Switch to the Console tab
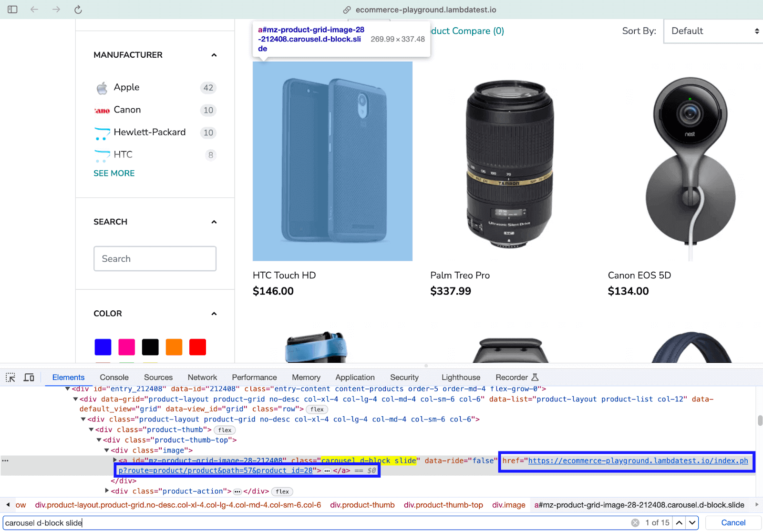Viewport: 763px width, 532px height. [x=113, y=377]
